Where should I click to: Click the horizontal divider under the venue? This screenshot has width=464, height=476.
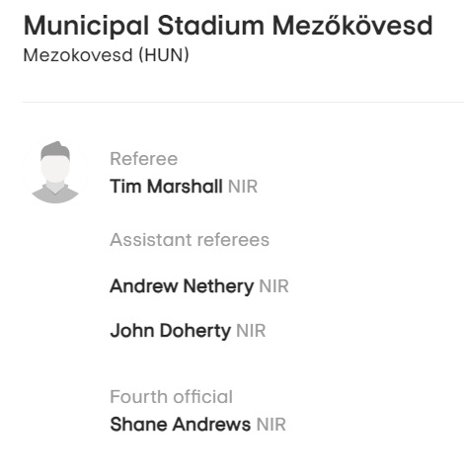(243, 102)
